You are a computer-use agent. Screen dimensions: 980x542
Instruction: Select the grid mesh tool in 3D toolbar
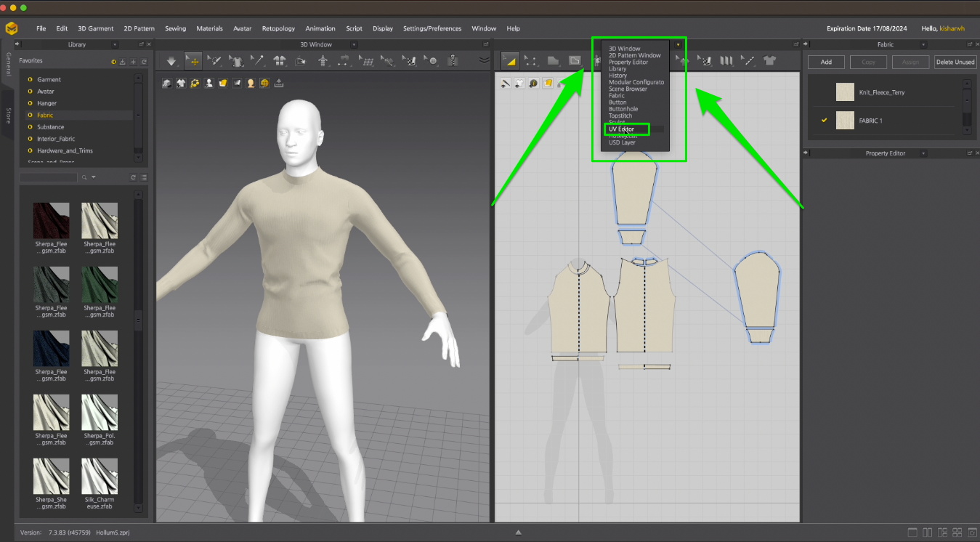368,61
